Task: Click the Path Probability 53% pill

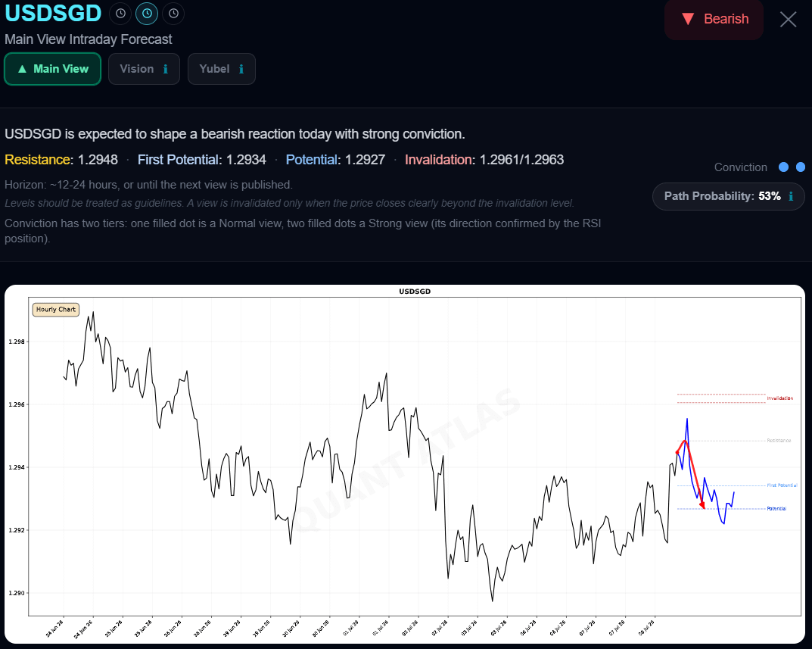Action: click(729, 196)
